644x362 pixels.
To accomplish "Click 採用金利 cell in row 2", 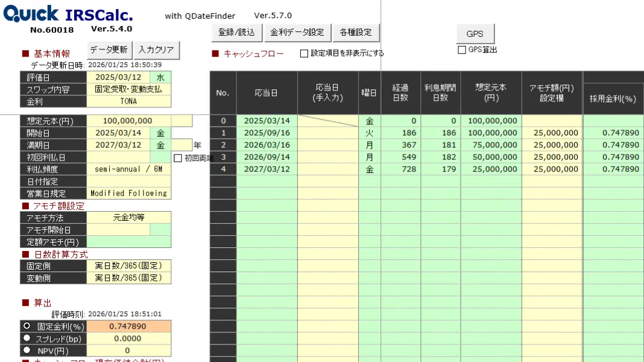I will pos(614,145).
